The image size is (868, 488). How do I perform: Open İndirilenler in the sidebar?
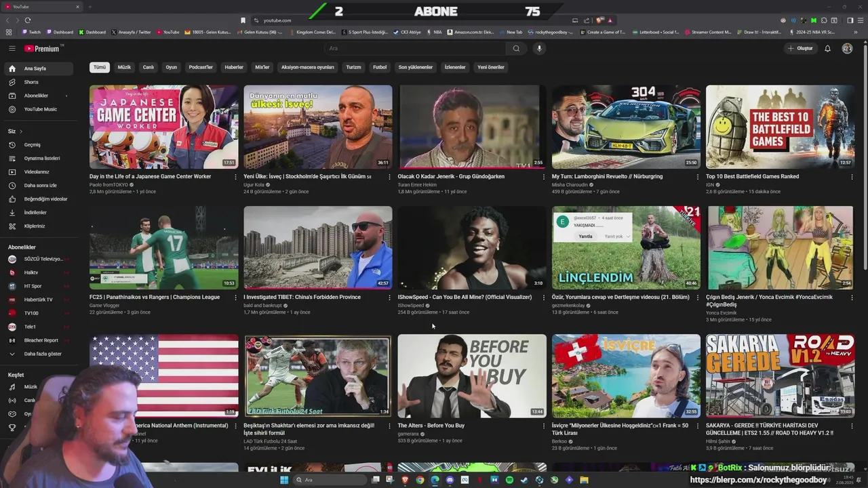tap(39, 212)
